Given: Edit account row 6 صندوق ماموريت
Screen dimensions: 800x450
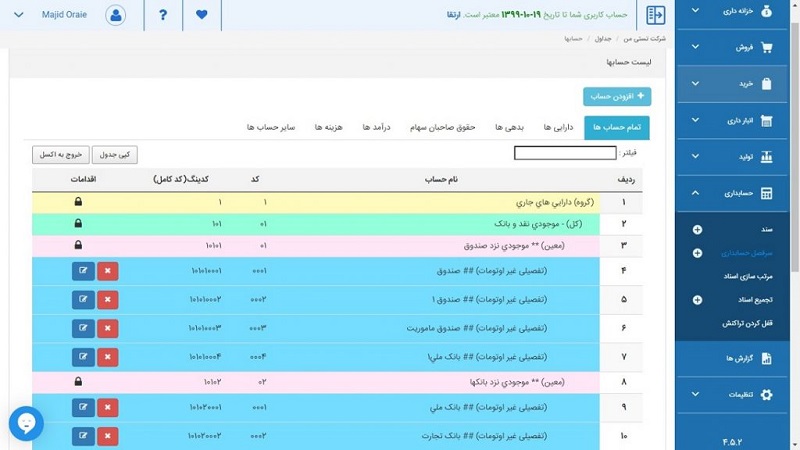Looking at the screenshot, I should pos(82,327).
